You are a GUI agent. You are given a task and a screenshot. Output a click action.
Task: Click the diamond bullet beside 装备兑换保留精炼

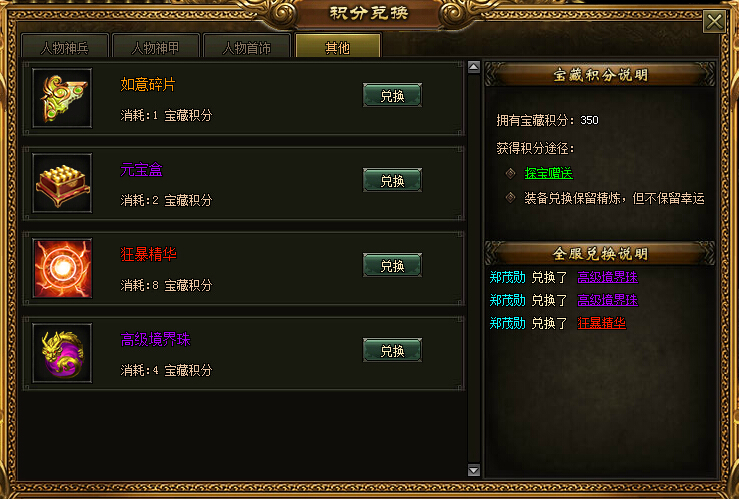[510, 198]
